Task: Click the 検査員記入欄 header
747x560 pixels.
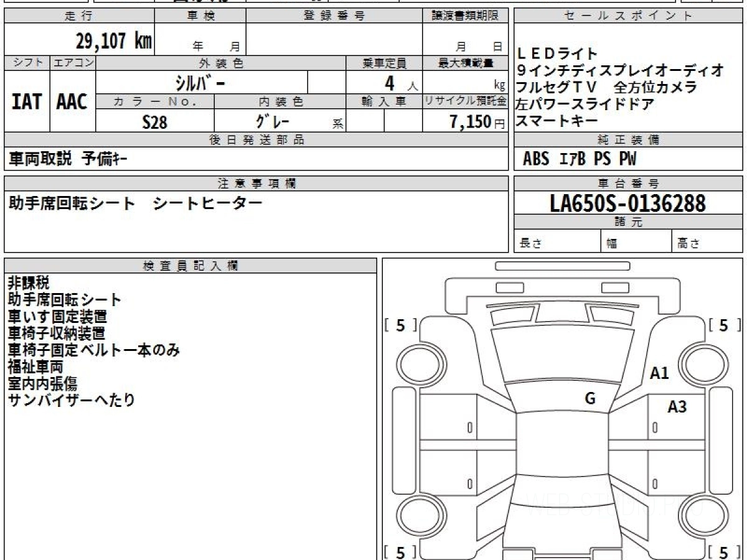Action: (190, 266)
